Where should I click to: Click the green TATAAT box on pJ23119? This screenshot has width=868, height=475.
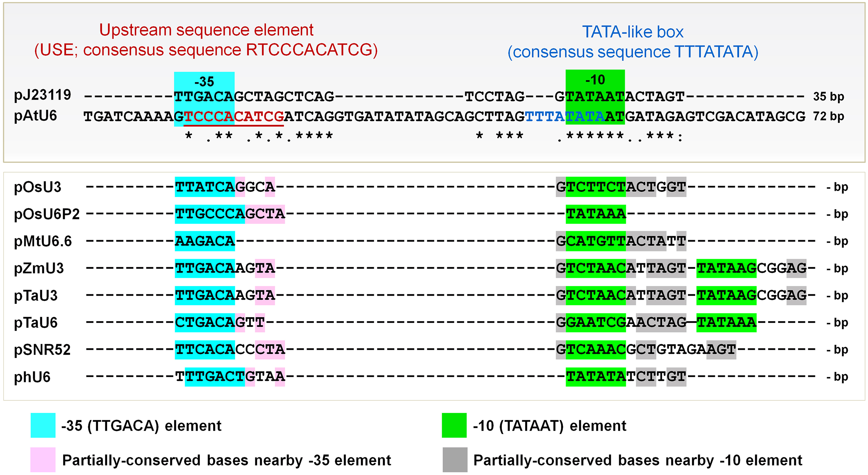coord(595,96)
